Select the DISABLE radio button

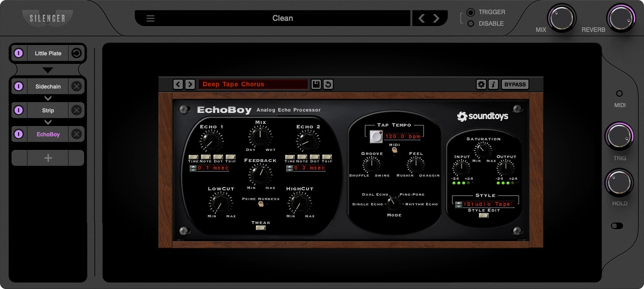click(470, 23)
